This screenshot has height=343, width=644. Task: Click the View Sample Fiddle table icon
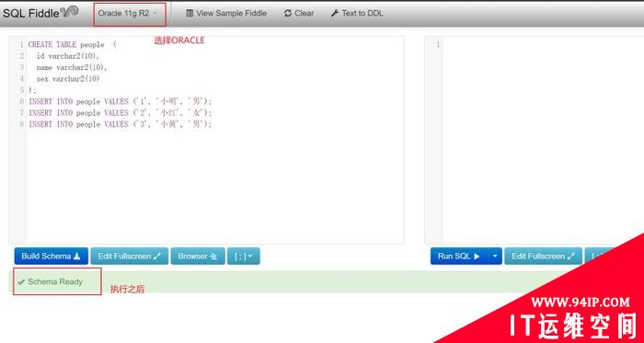point(190,13)
